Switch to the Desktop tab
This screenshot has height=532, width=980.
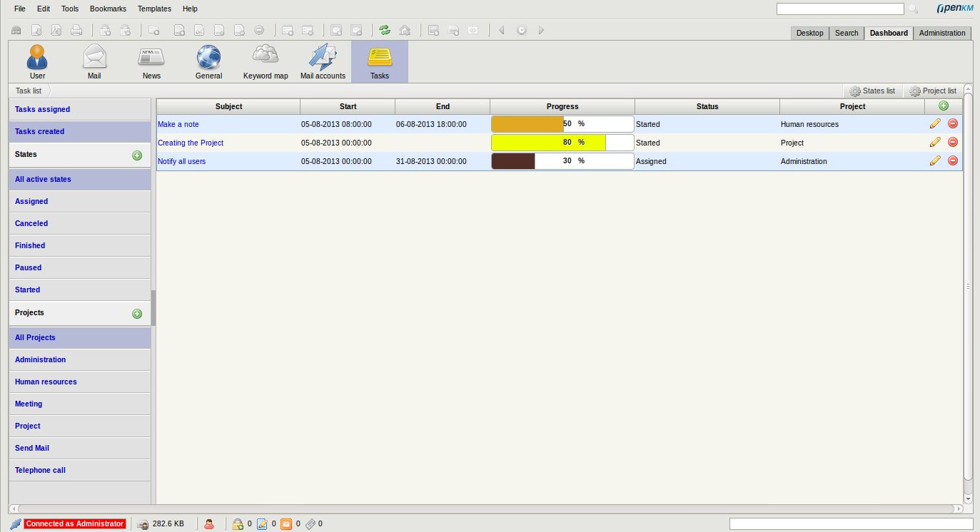pos(810,33)
